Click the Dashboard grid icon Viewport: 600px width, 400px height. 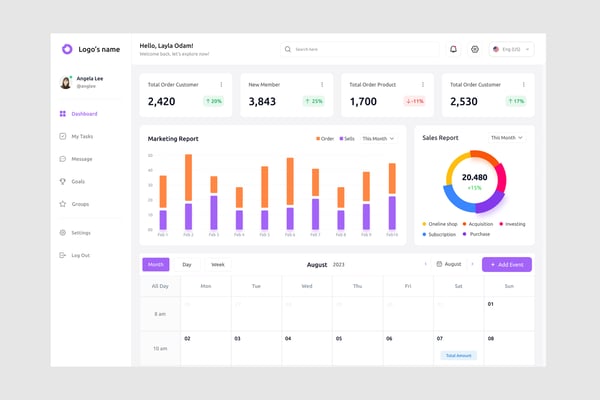pyautogui.click(x=63, y=114)
